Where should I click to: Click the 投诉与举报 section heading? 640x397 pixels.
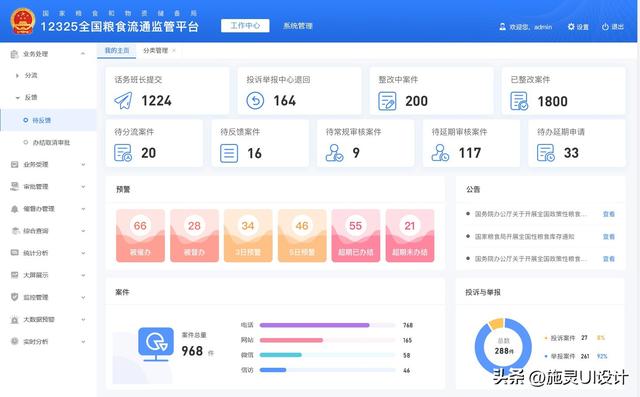click(x=483, y=292)
